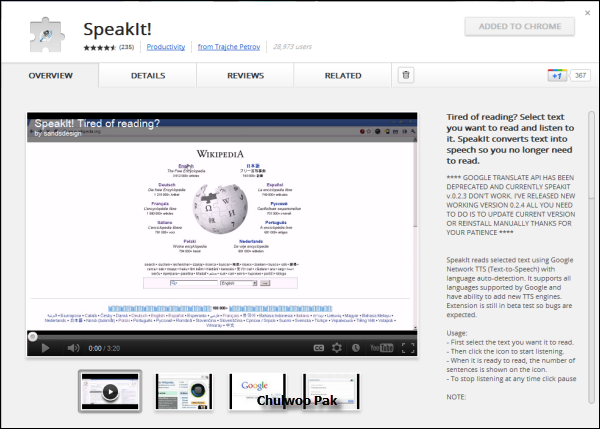Click the by sandsdesign author text
This screenshot has height=429, width=600.
coord(58,133)
